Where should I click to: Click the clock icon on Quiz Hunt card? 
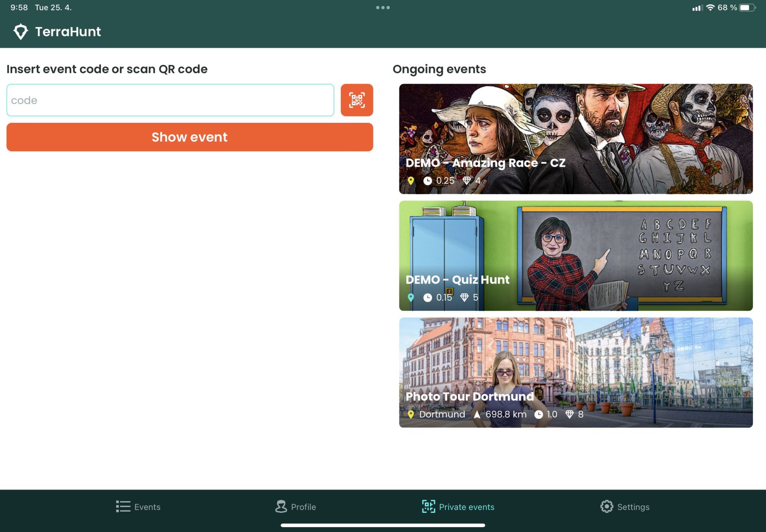tap(427, 298)
